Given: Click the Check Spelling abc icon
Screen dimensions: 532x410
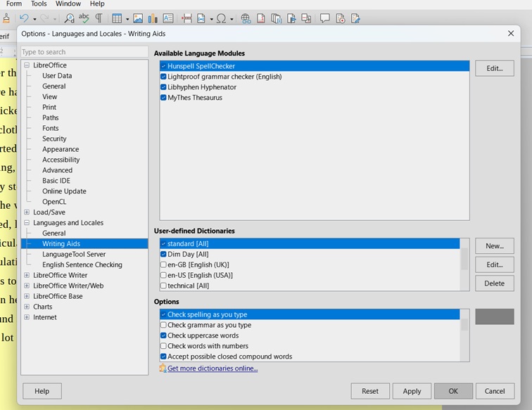Looking at the screenshot, I should tap(84, 18).
